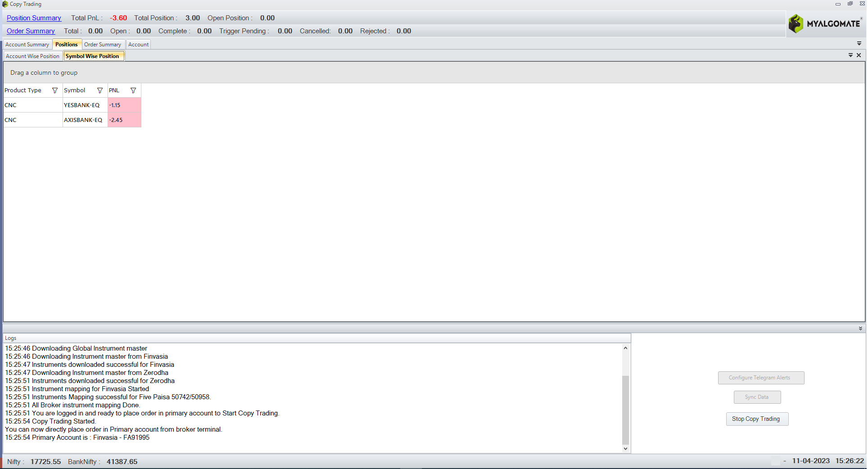Viewport: 868px width, 469px height.
Task: Click the Nifty value 17725.55
Action: (45, 462)
